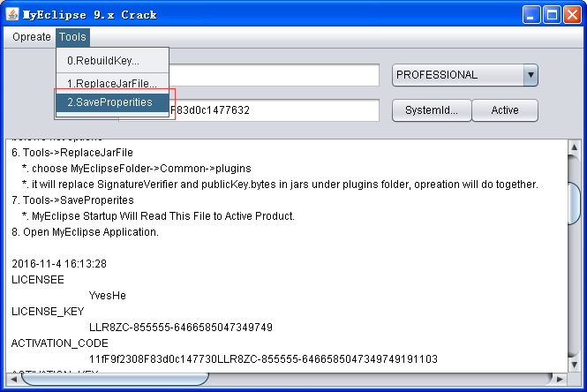587x392 pixels.
Task: Click the Active button
Action: click(x=505, y=110)
